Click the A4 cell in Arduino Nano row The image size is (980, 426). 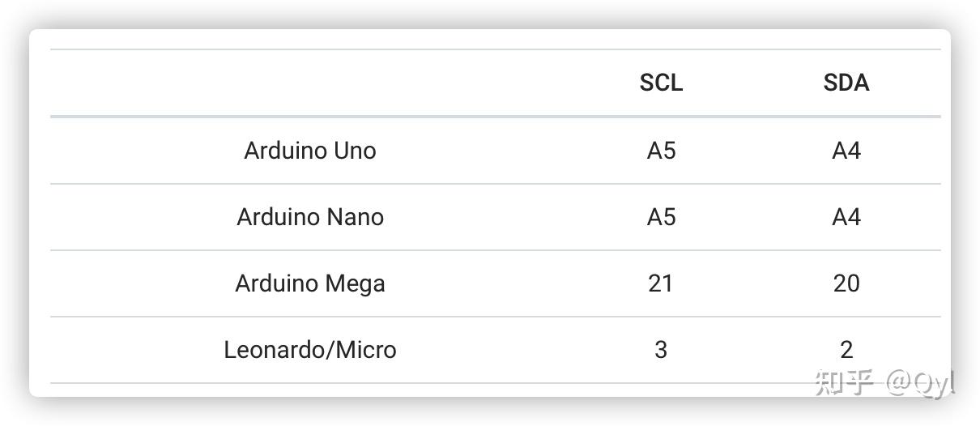pyautogui.click(x=846, y=217)
